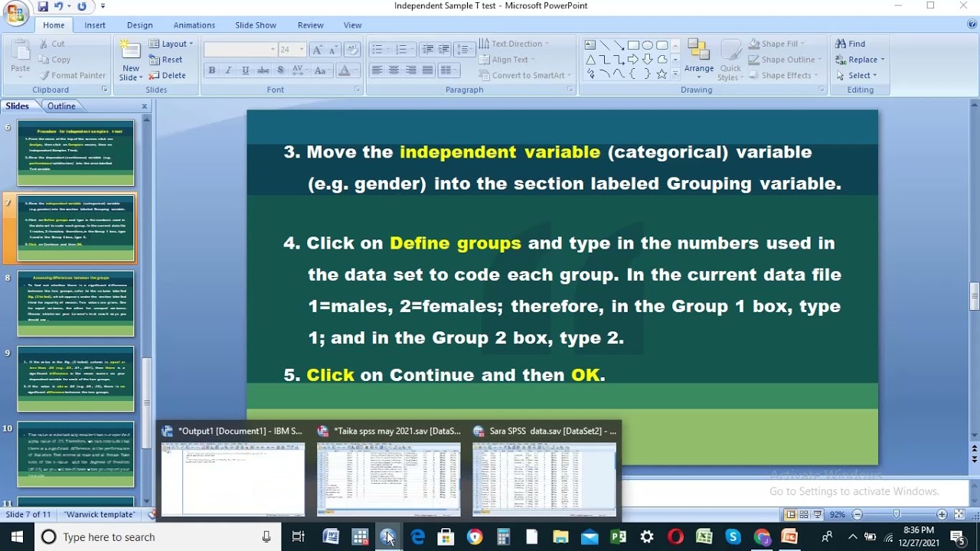
Task: Open the Design tab
Action: coord(139,25)
